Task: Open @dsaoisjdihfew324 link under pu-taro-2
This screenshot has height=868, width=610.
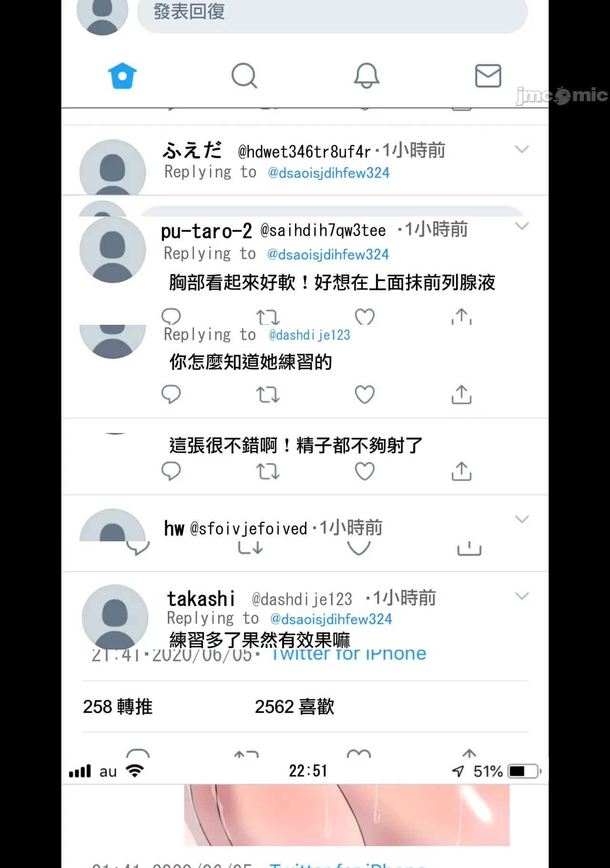Action: (328, 255)
